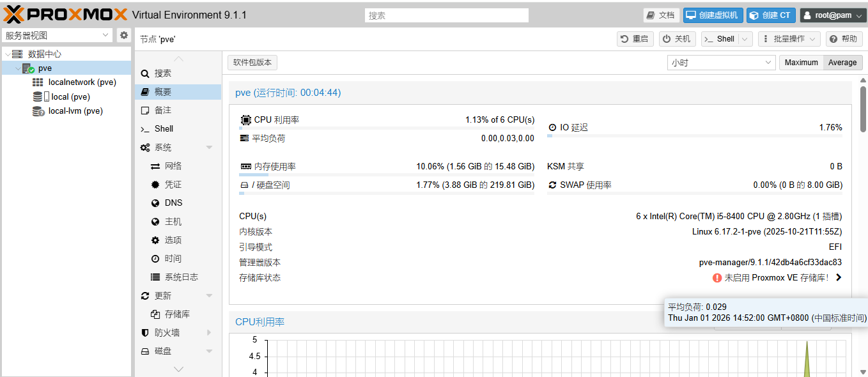This screenshot has height=377, width=868.
Task: Open the 服务器视图 view dropdown
Action: coord(58,35)
